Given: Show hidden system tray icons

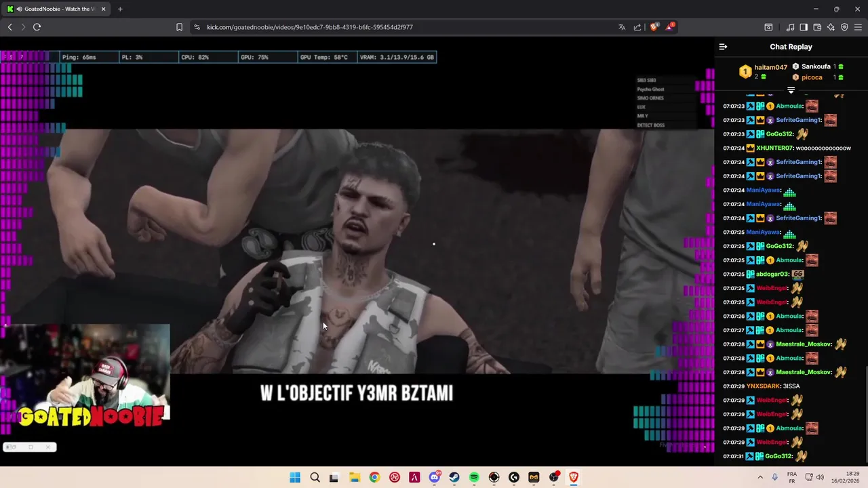Looking at the screenshot, I should [x=760, y=477].
